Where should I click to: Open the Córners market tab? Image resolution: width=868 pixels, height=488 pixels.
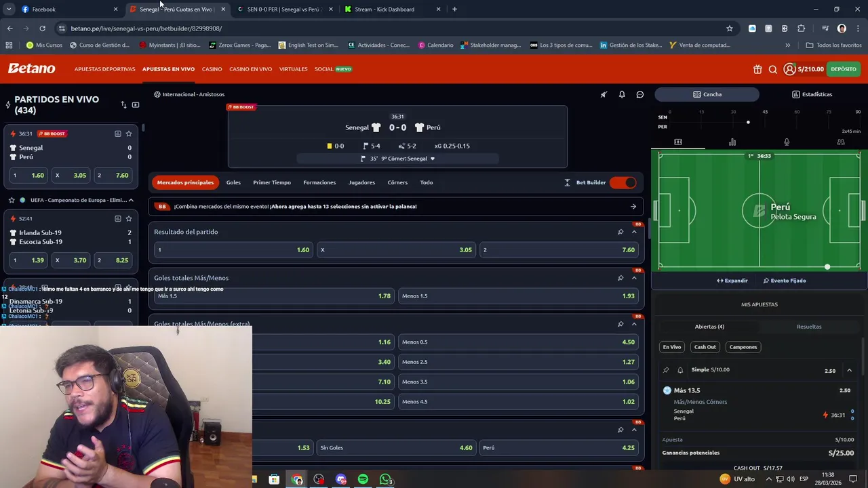click(397, 182)
